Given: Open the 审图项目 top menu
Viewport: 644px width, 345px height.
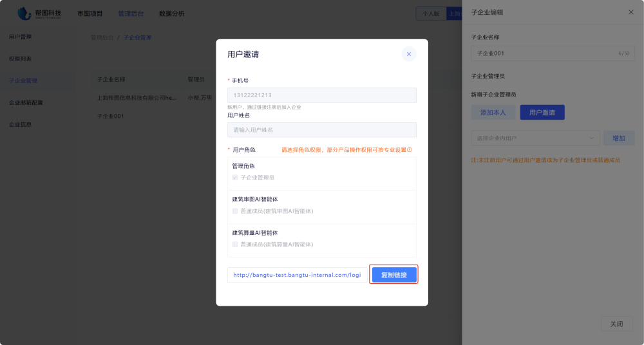Looking at the screenshot, I should tap(90, 14).
